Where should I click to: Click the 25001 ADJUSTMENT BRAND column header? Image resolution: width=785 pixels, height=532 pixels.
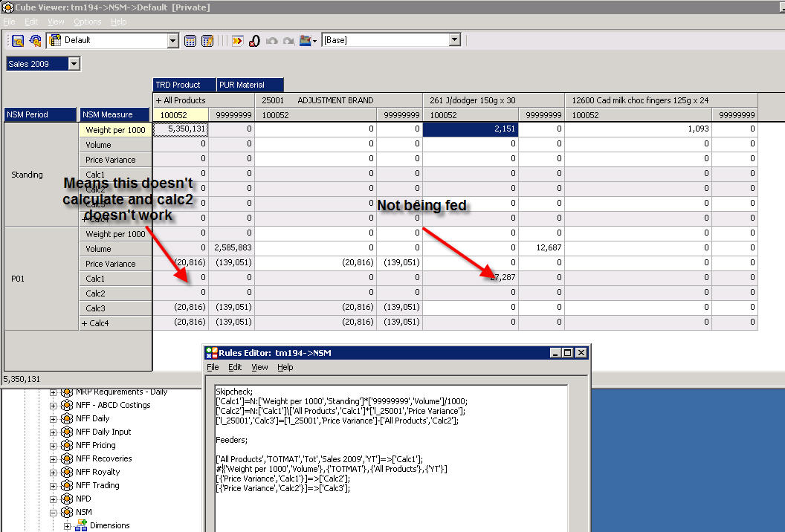coord(338,100)
